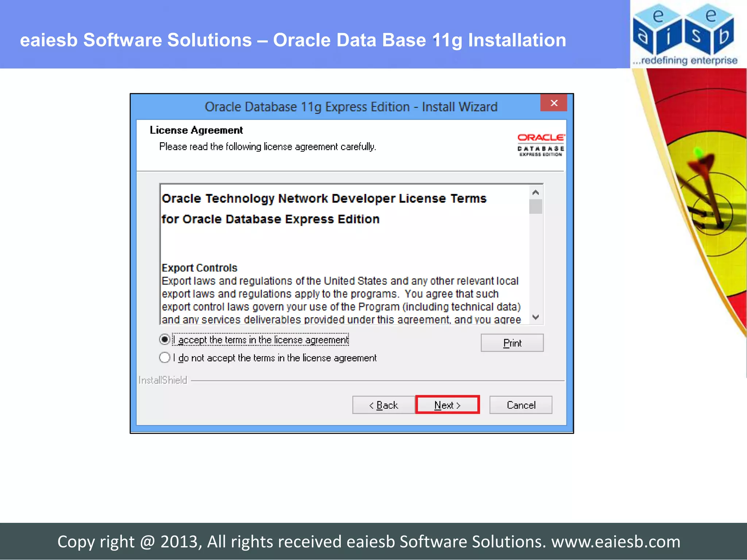Click the slide's copyright footer text
The width and height of the screenshot is (747, 560).
369,542
